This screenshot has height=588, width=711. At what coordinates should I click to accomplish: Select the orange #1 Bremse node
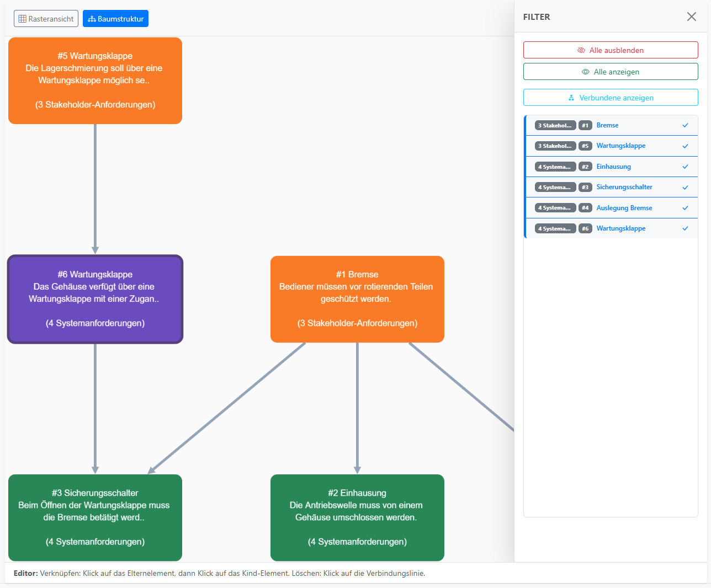(357, 299)
